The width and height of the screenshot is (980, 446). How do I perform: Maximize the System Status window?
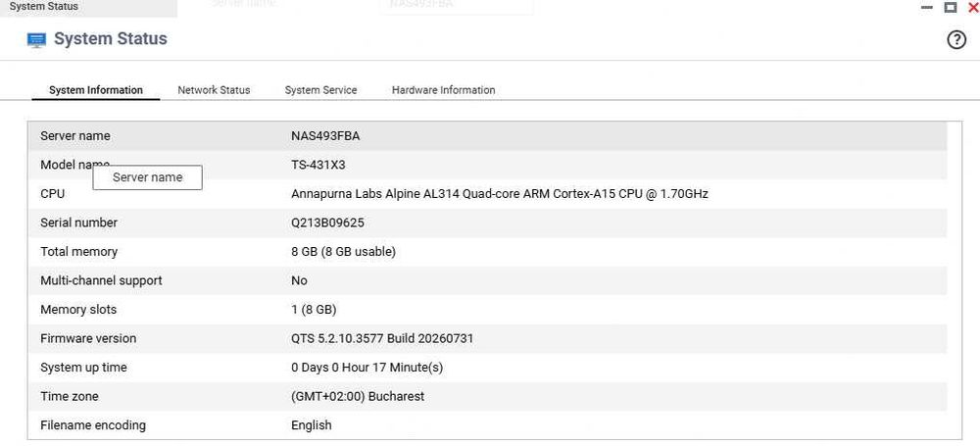click(950, 7)
